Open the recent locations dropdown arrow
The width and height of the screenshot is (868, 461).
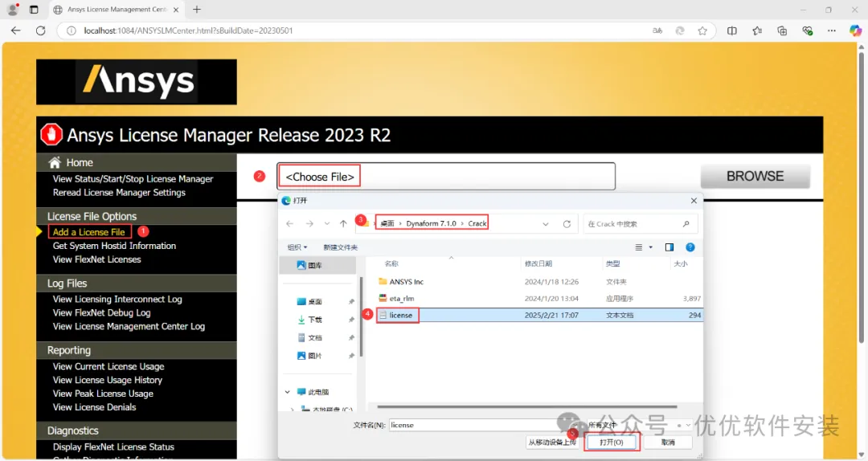click(327, 223)
